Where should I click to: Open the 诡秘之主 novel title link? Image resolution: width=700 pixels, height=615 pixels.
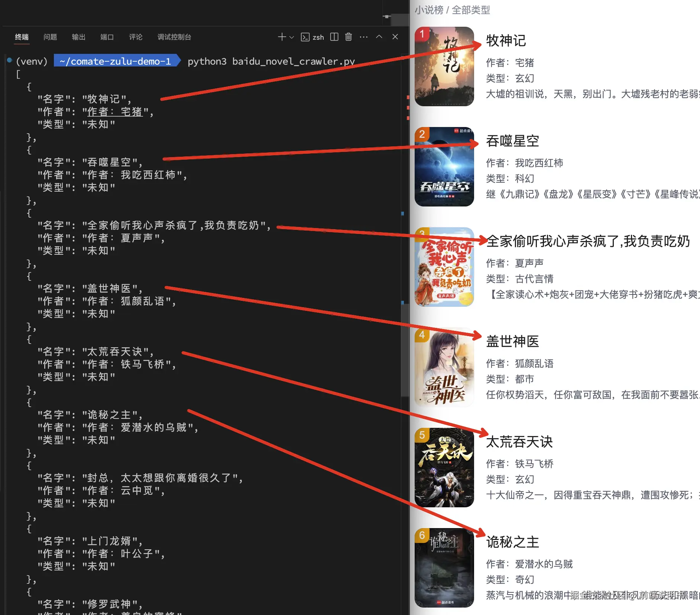pos(513,542)
